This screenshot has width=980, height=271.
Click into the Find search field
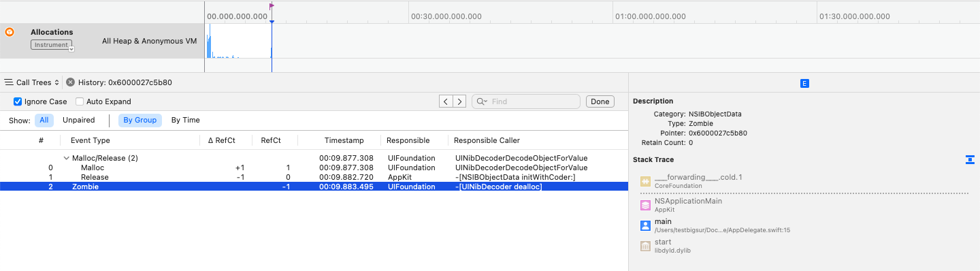[526, 101]
